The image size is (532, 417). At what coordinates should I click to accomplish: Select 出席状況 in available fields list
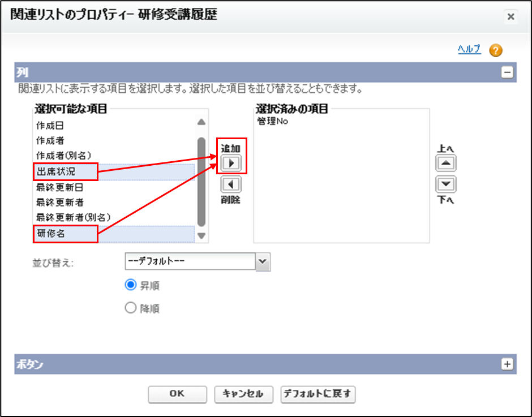click(57, 171)
